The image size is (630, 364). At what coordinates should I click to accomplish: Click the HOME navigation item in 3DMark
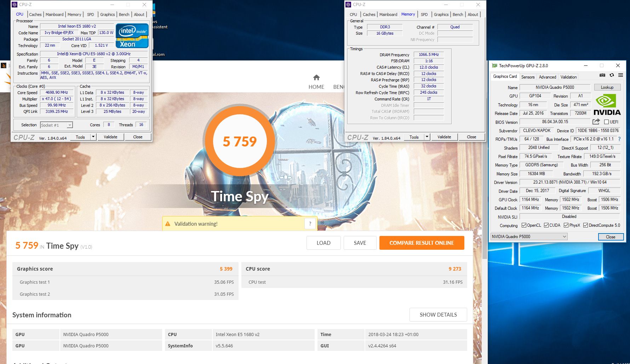point(316,82)
